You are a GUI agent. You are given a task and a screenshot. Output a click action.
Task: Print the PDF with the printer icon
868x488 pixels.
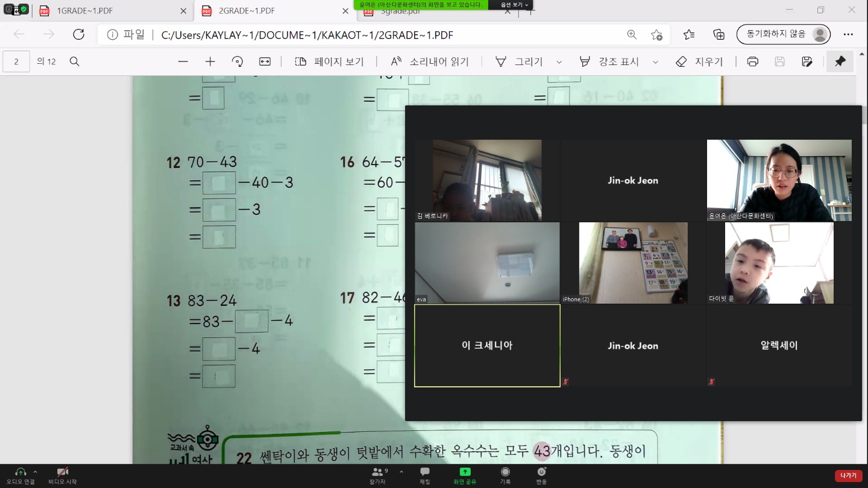pos(752,61)
